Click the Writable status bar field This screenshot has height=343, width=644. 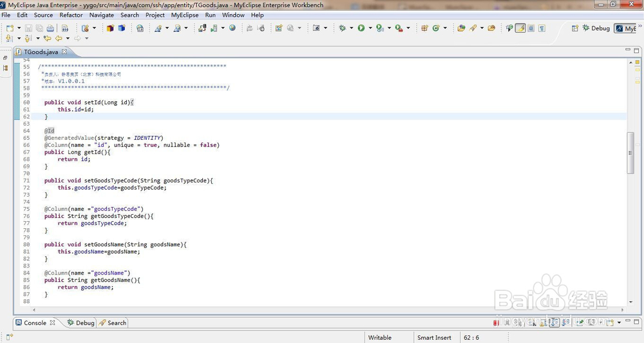pyautogui.click(x=380, y=338)
